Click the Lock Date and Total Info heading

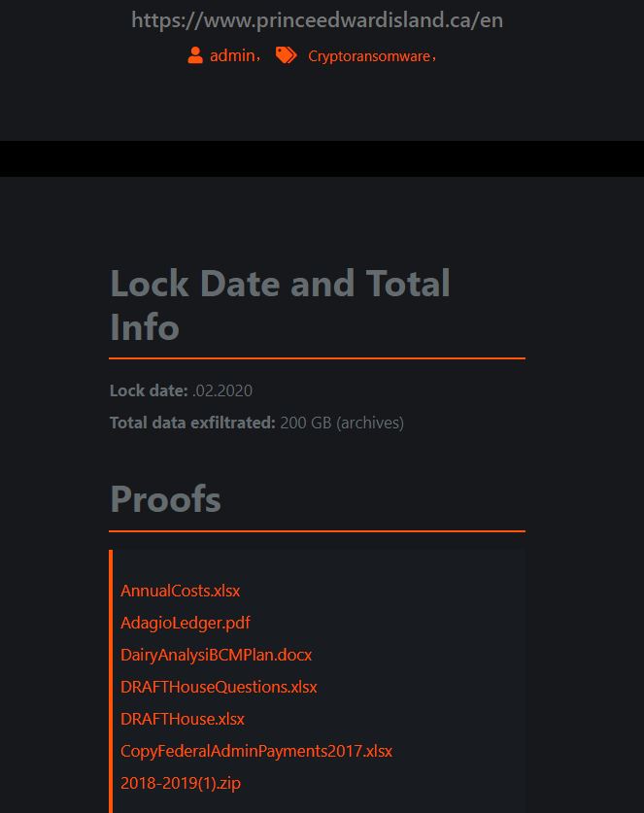tap(280, 305)
